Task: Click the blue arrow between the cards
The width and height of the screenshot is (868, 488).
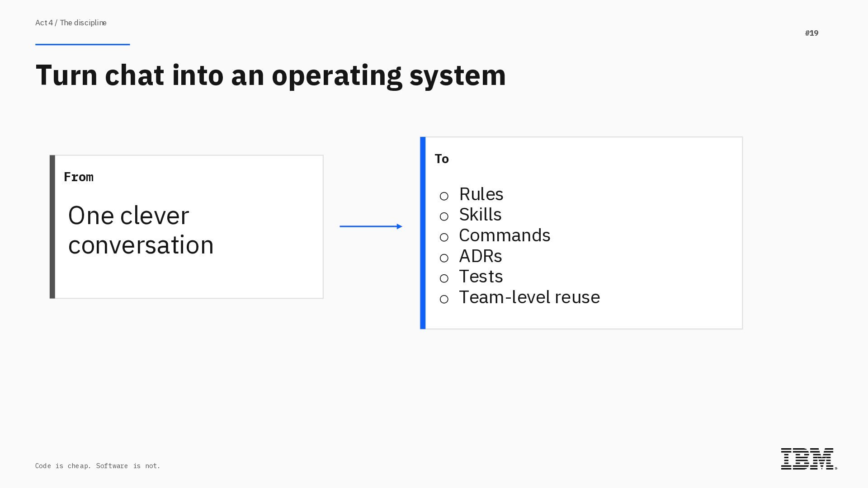Action: (x=371, y=226)
